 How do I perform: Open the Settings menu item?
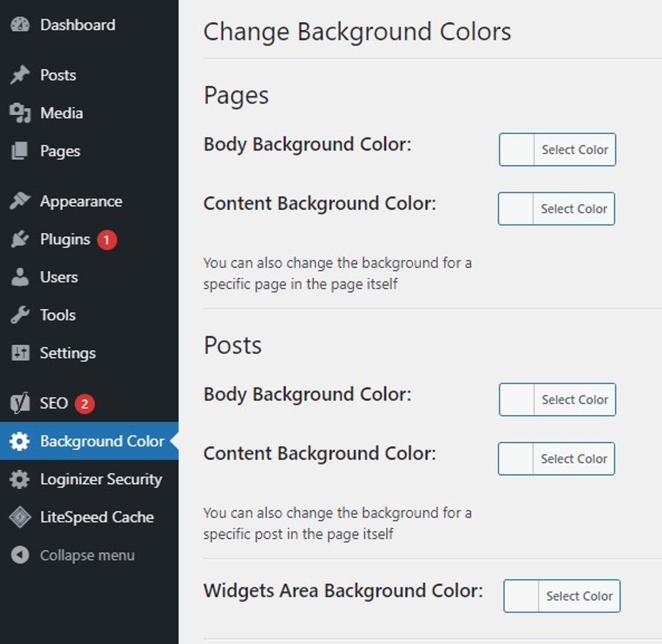pyautogui.click(x=67, y=353)
